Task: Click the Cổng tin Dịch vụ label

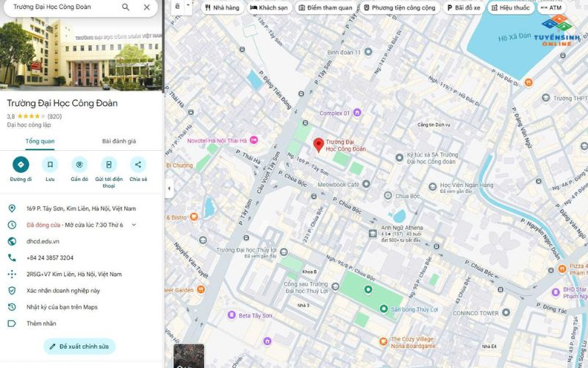Action: [x=434, y=124]
